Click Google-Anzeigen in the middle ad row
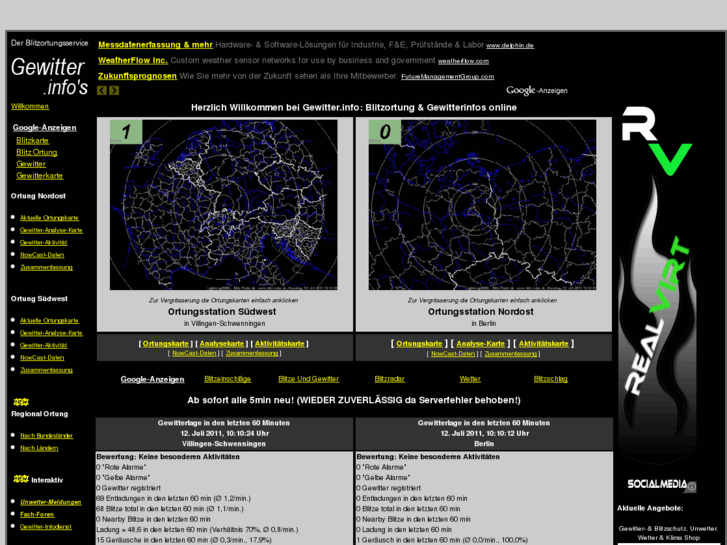The height and width of the screenshot is (545, 727). click(153, 379)
